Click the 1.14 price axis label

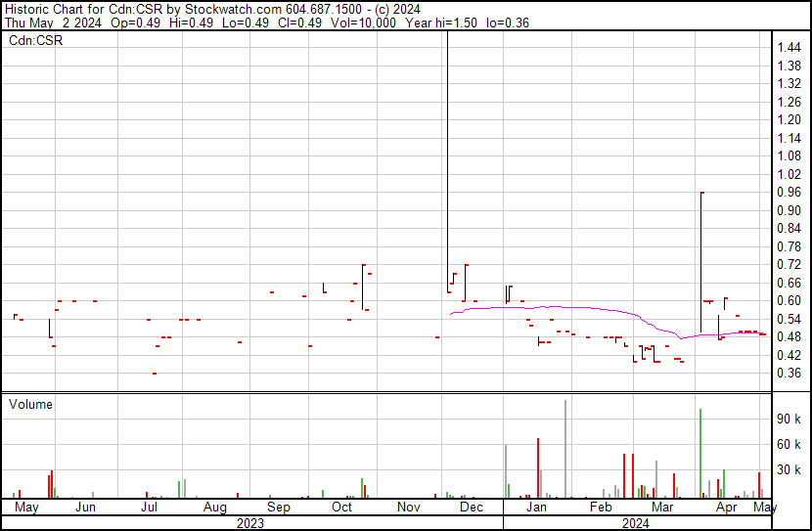(789, 138)
